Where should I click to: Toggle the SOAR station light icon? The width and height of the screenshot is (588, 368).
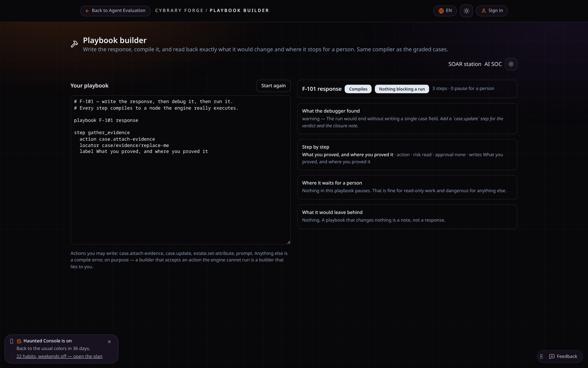511,64
